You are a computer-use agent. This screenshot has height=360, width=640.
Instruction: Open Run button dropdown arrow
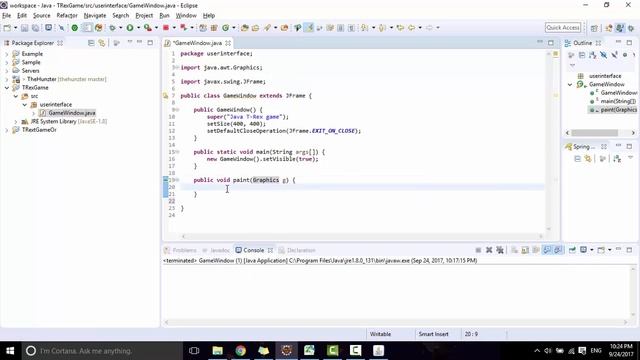[x=138, y=28]
